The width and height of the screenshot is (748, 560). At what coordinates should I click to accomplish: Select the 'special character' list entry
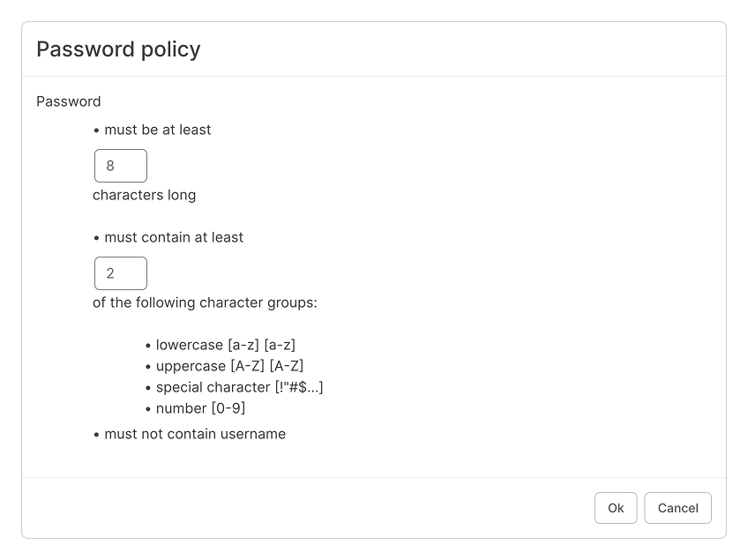213,387
